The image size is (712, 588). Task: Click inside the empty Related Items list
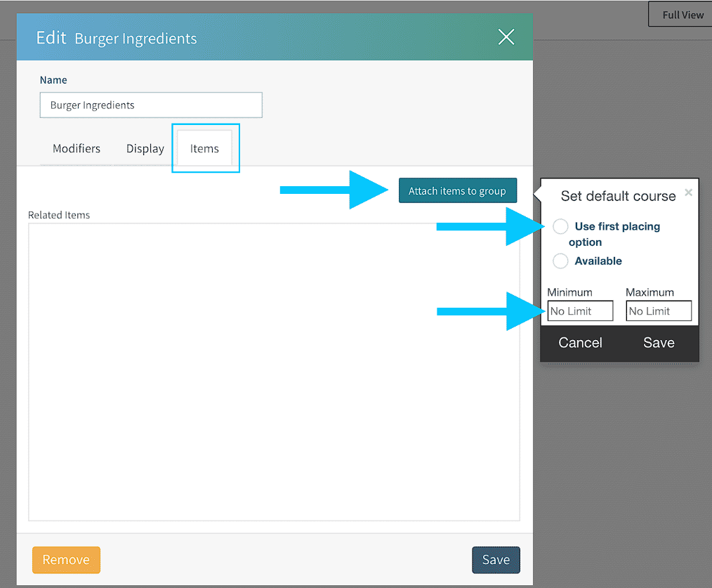tap(274, 372)
